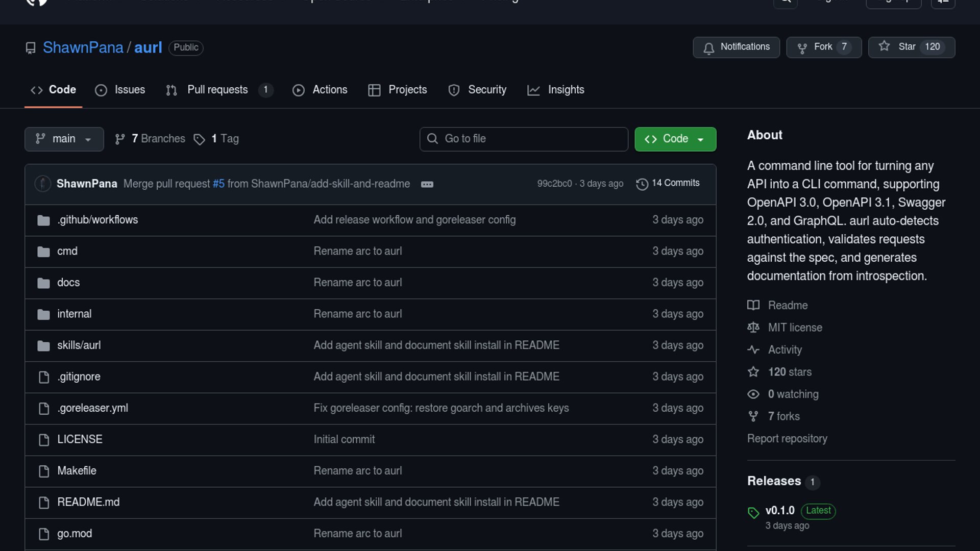
Task: Open Notifications bell button
Action: tap(736, 47)
